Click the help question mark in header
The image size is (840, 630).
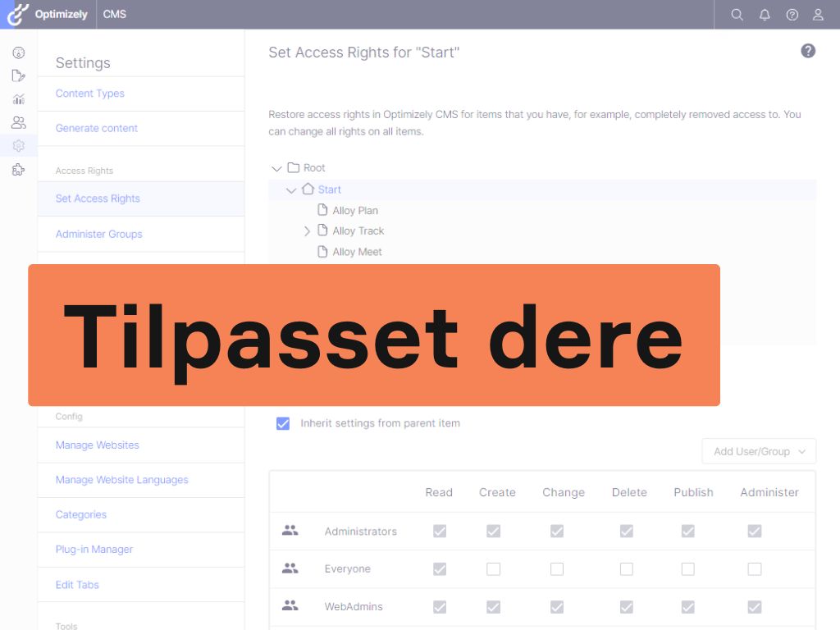tap(792, 15)
